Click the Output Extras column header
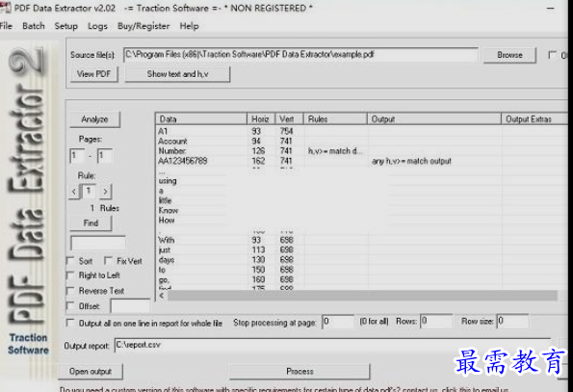573x392 pixels. (x=534, y=119)
